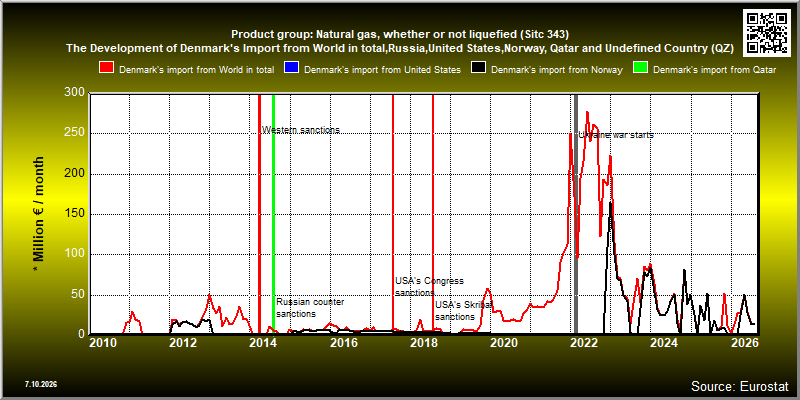
Task: Click the "Russian counter sanctions" annotation
Action: 310,308
